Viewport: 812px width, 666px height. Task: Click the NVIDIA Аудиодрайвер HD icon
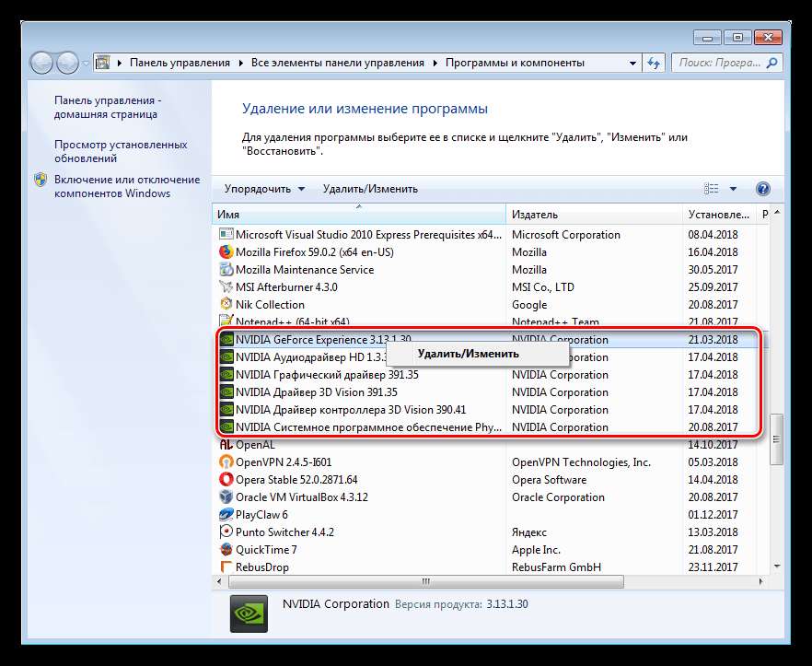pyautogui.click(x=226, y=357)
